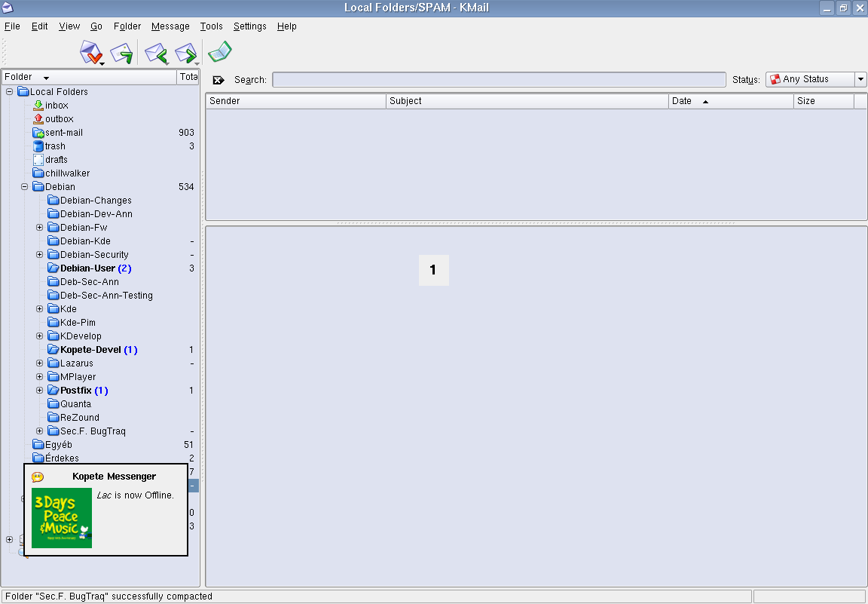Click the Local Folders root icon
This screenshot has height=604, width=868.
pyautogui.click(x=23, y=91)
